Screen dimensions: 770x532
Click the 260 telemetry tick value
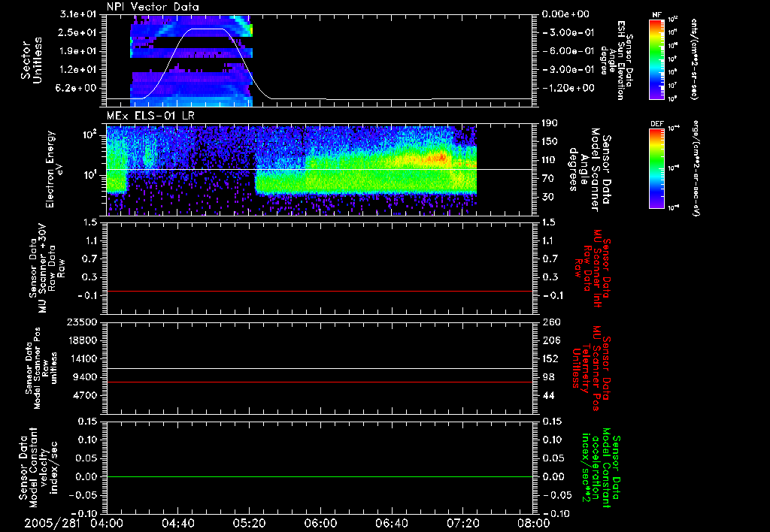point(550,322)
